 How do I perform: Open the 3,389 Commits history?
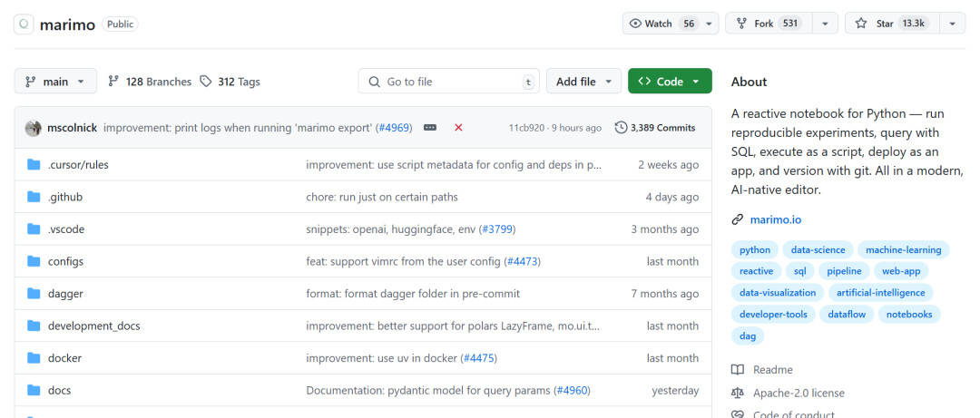tap(655, 128)
